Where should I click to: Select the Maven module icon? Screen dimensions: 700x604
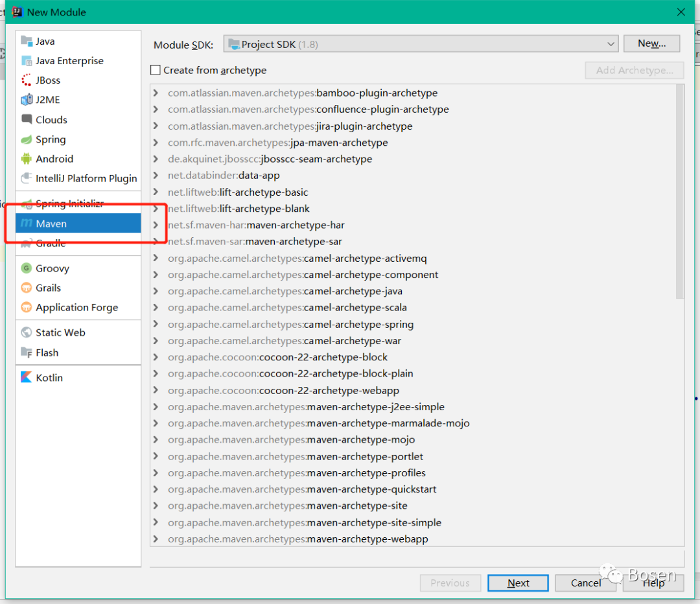point(27,223)
